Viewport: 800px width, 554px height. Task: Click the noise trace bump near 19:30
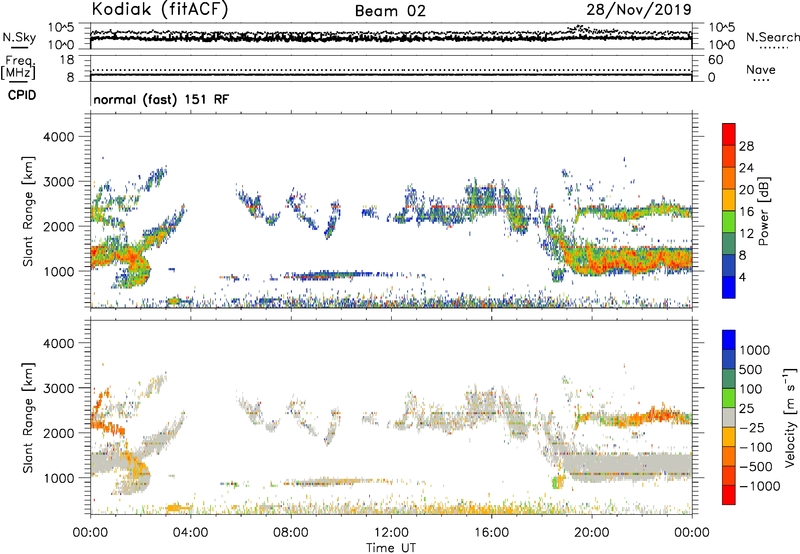[x=580, y=29]
